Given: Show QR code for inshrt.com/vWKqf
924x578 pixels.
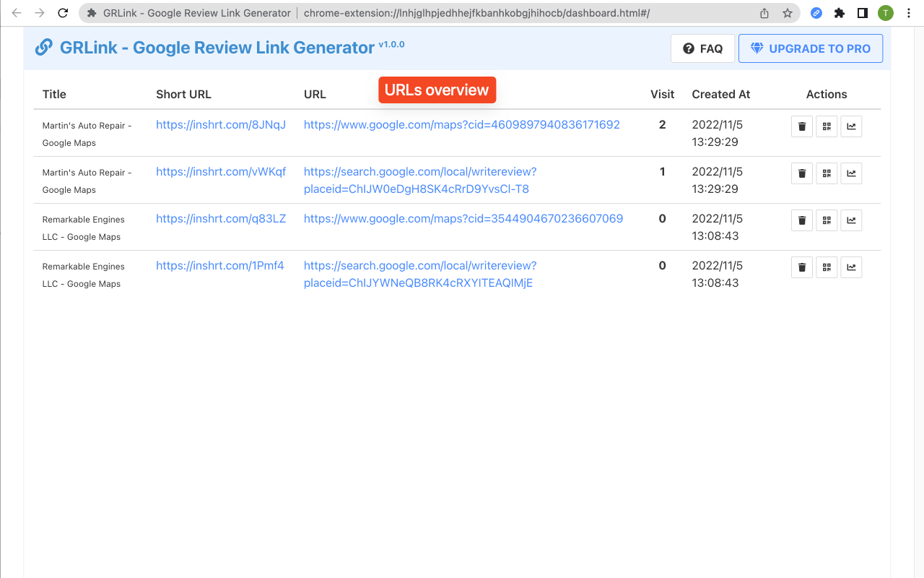Looking at the screenshot, I should pyautogui.click(x=827, y=173).
